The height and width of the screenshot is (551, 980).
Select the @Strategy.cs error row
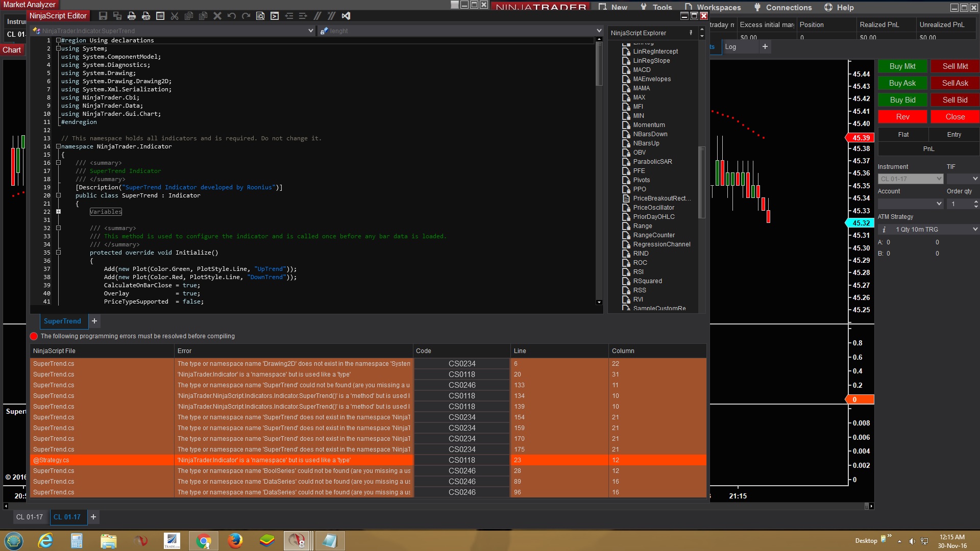pos(368,460)
